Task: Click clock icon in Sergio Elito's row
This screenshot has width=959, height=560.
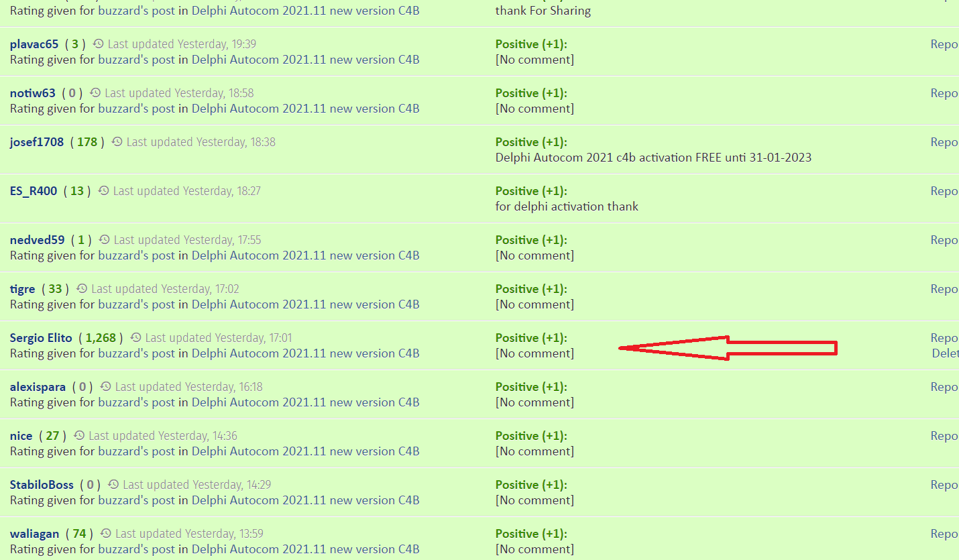Action: coord(136,338)
